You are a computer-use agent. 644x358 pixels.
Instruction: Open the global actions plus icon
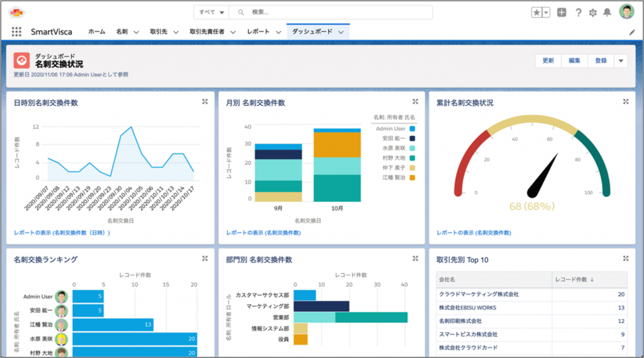pos(562,12)
